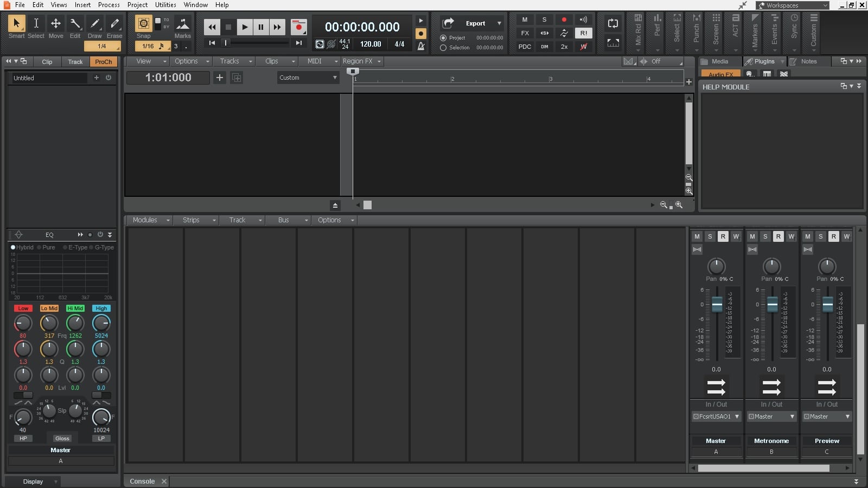Click the 1:01:000 position field
The image size is (868, 488).
(168, 78)
